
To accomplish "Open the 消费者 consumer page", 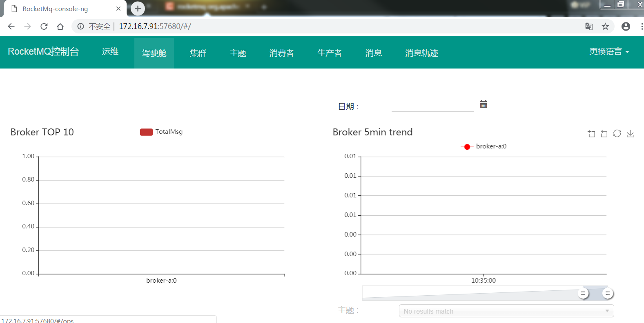I will coord(281,53).
